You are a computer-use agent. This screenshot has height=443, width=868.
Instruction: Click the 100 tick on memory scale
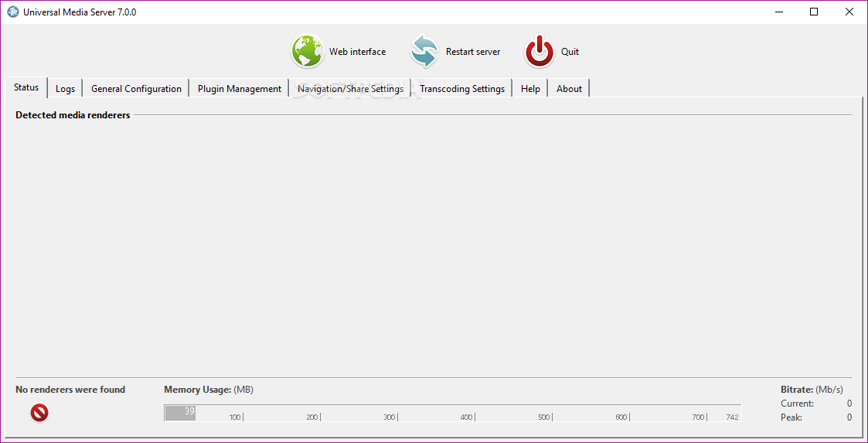coord(235,417)
